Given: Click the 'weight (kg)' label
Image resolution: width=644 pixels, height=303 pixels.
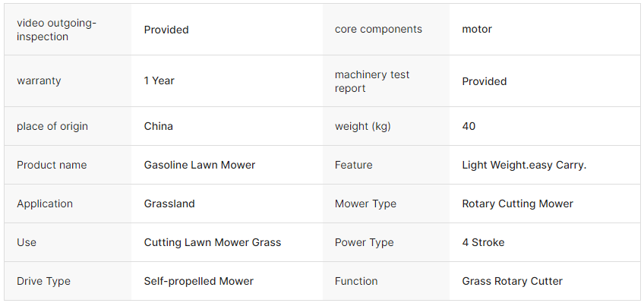Looking at the screenshot, I should pos(363,126).
